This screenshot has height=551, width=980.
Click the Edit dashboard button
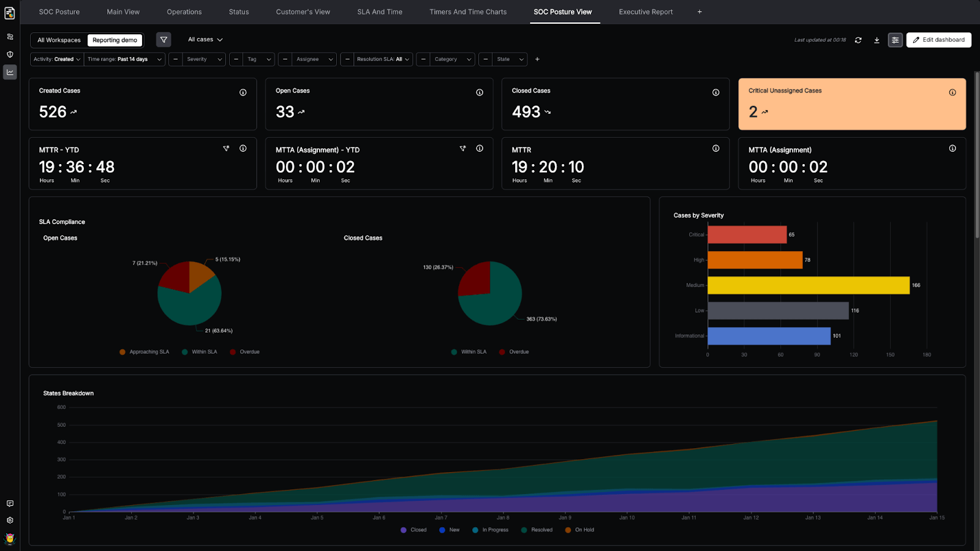tap(938, 40)
